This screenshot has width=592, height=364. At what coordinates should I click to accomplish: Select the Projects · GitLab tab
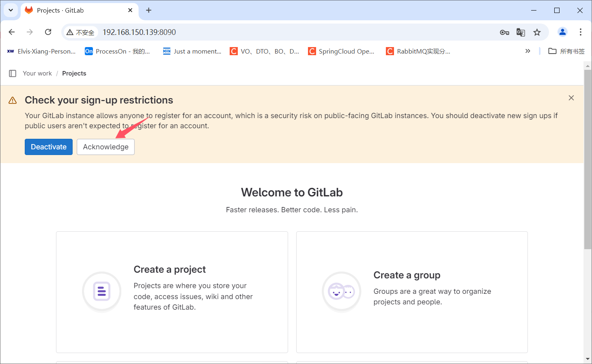(79, 11)
